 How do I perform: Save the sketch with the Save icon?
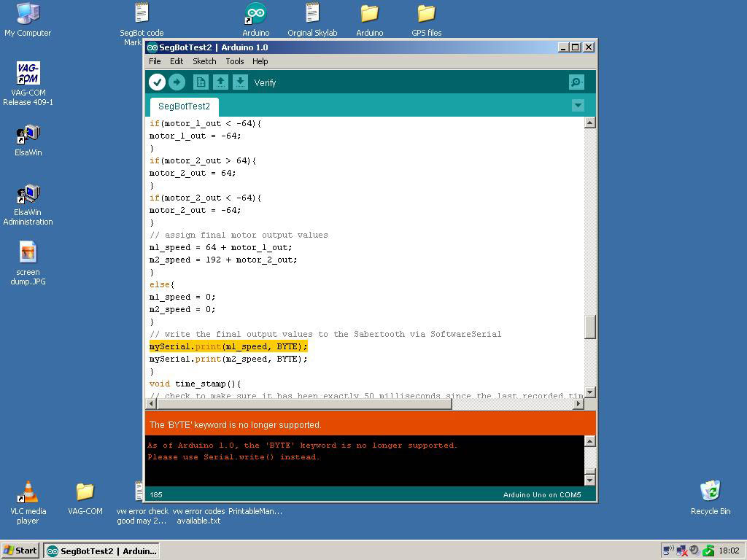[x=240, y=82]
